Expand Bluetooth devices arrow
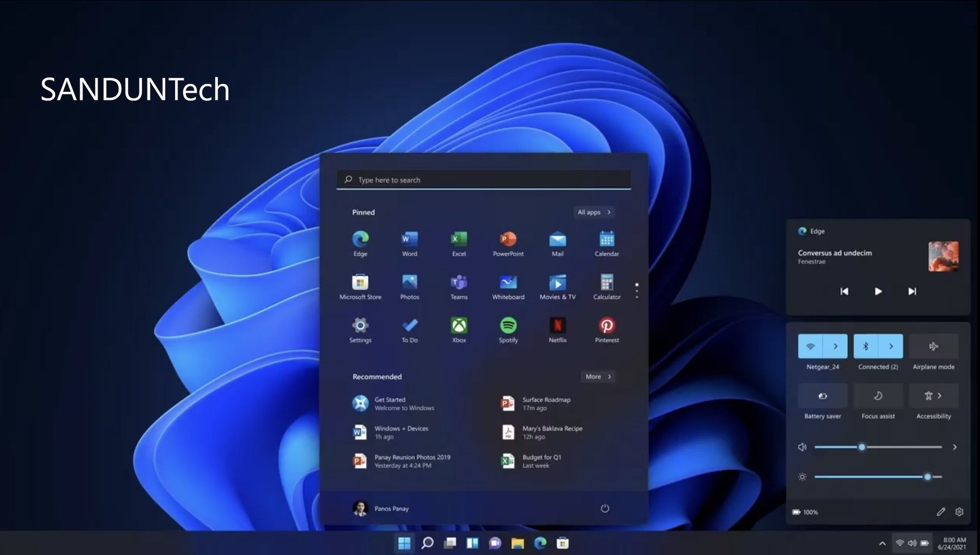The height and width of the screenshot is (555, 980). (x=891, y=346)
